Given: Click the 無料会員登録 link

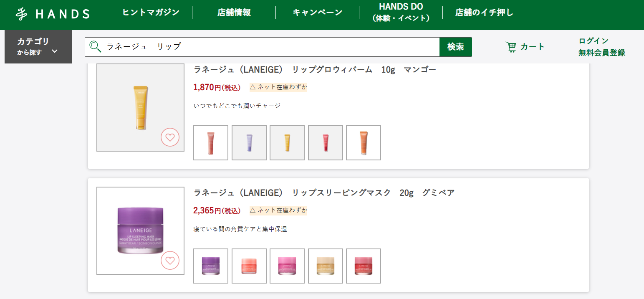Looking at the screenshot, I should point(602,53).
